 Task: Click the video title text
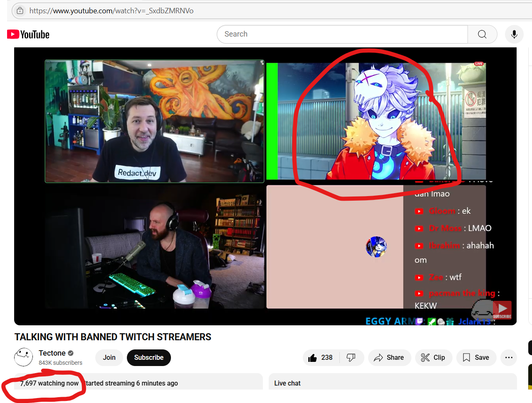[113, 337]
